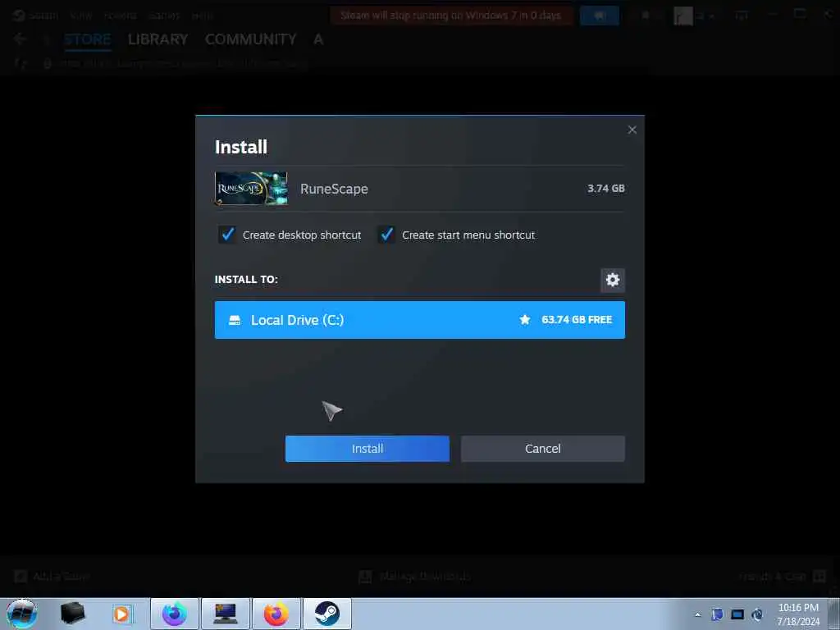
Task: Click the default-drive star icon
Action: [x=524, y=320]
